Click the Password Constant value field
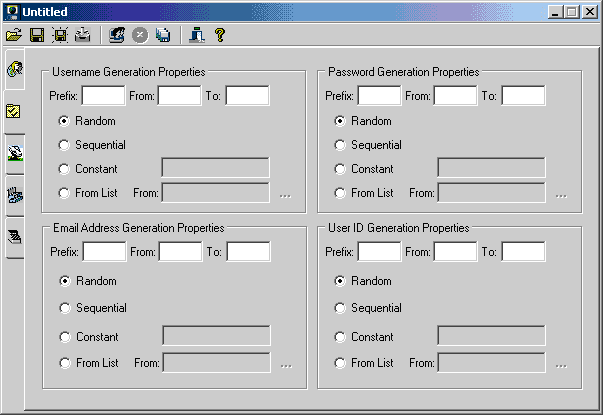 pyautogui.click(x=491, y=167)
